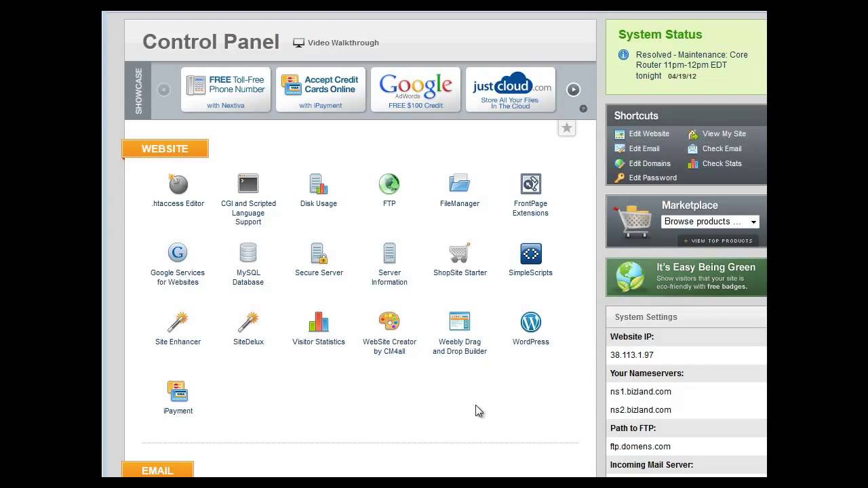The height and width of the screenshot is (488, 868).
Task: Open the justcloud.com showcase ad
Action: (511, 89)
